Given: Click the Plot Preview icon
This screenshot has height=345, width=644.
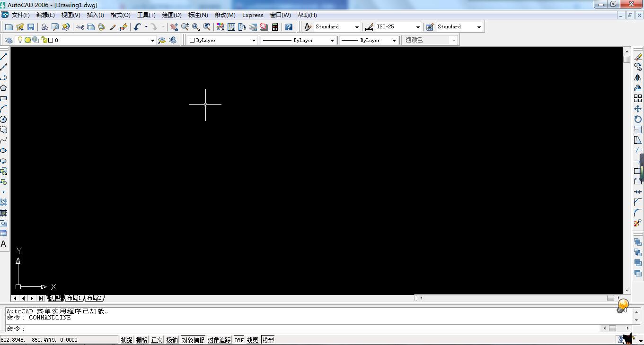Looking at the screenshot, I should tap(55, 27).
